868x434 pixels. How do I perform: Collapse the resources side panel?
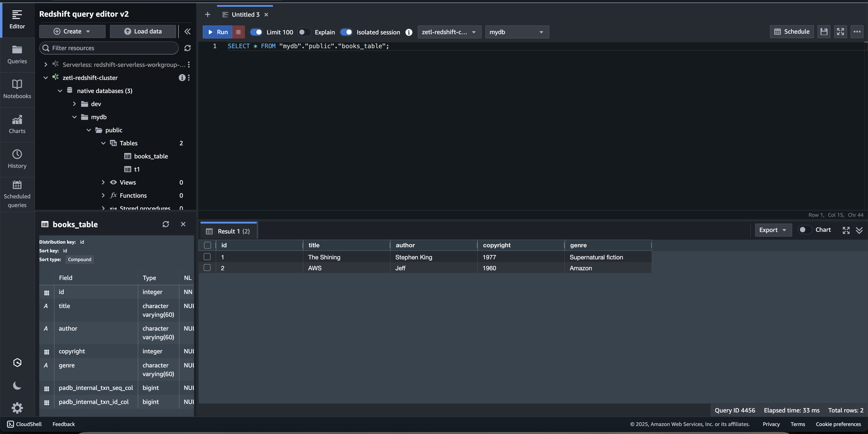point(187,31)
